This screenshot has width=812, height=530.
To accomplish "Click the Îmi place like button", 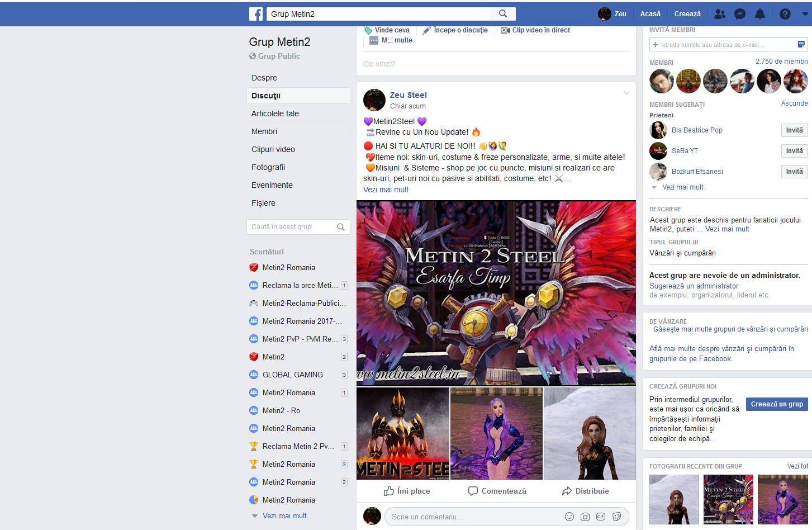I will pyautogui.click(x=407, y=491).
